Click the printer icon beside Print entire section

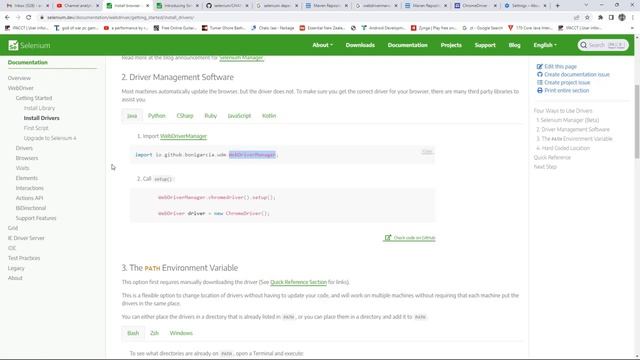point(540,91)
